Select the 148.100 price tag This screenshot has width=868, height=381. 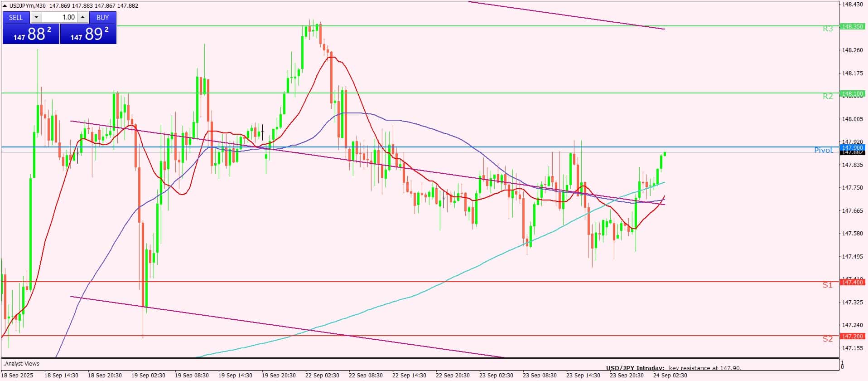tap(852, 94)
